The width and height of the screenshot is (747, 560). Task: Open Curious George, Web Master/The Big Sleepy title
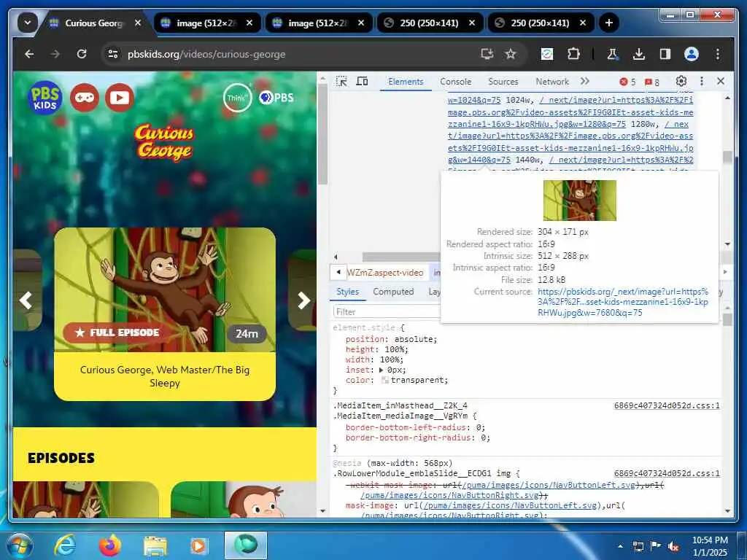coord(165,376)
